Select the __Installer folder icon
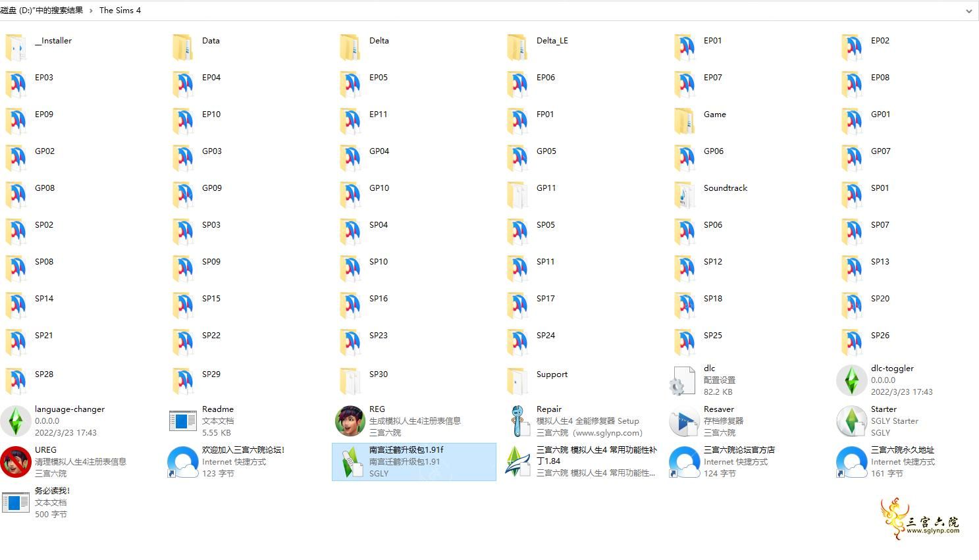 [16, 47]
